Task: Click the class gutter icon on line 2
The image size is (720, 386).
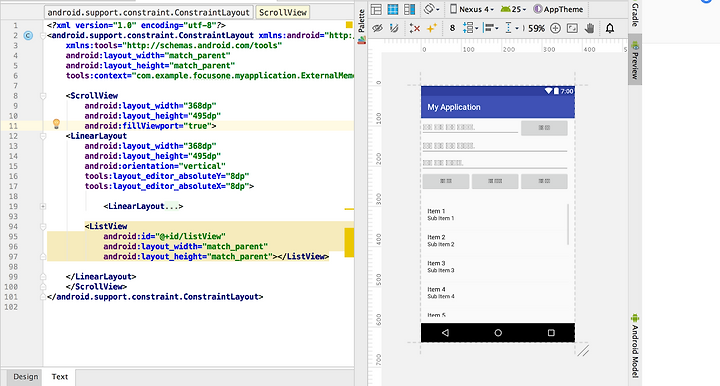Action: [x=28, y=35]
